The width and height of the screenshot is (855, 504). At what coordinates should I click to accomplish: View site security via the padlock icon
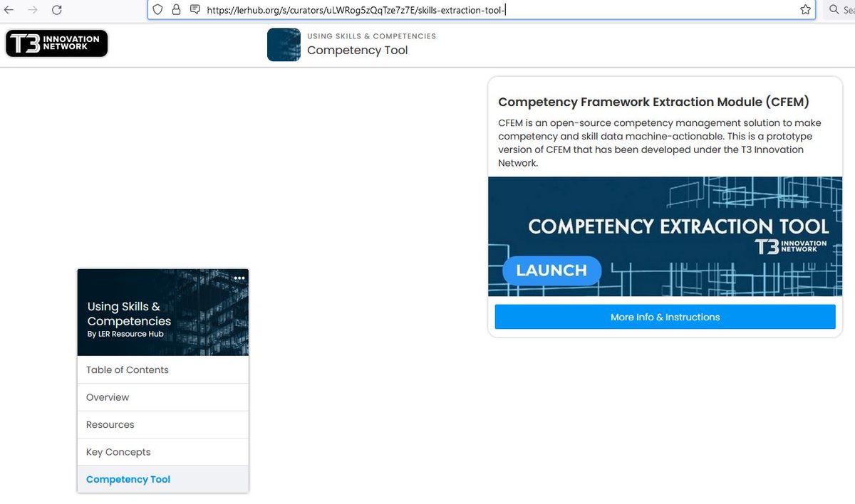176,10
